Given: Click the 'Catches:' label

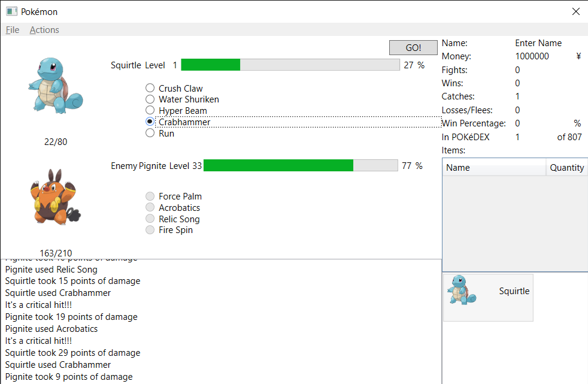Looking at the screenshot, I should (x=458, y=96).
